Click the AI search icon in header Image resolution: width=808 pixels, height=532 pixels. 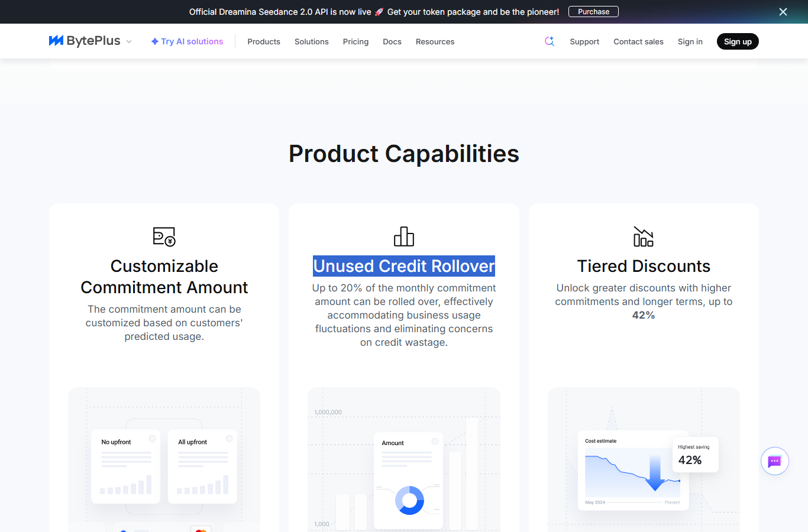click(x=550, y=41)
